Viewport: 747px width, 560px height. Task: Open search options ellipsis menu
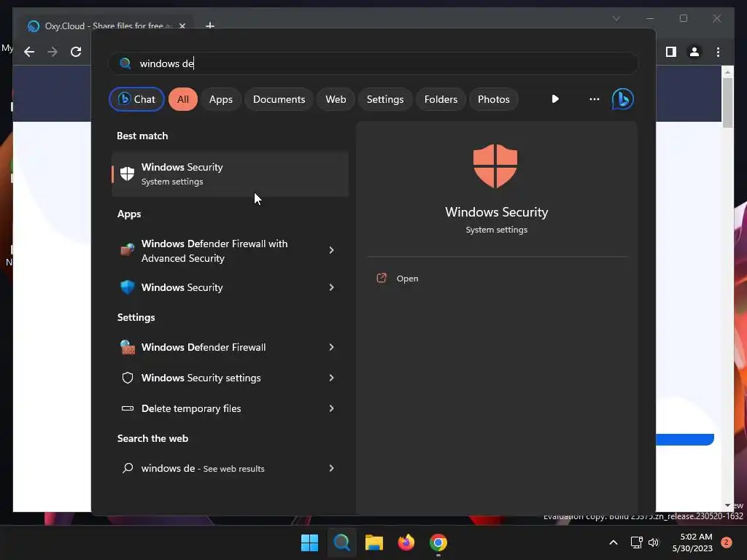point(594,99)
